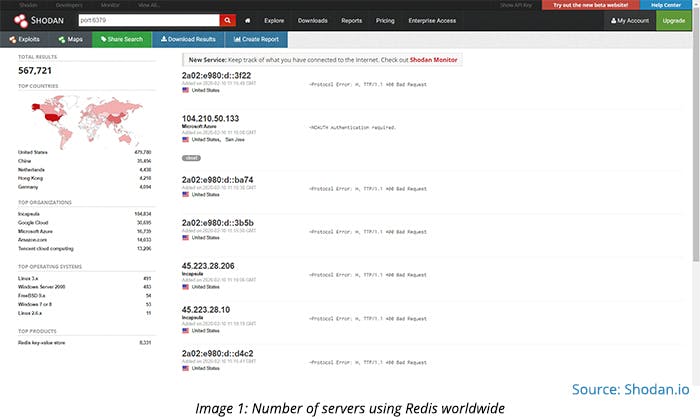The width and height of the screenshot is (700, 420).
Task: Filter by China country
Action: [25, 161]
